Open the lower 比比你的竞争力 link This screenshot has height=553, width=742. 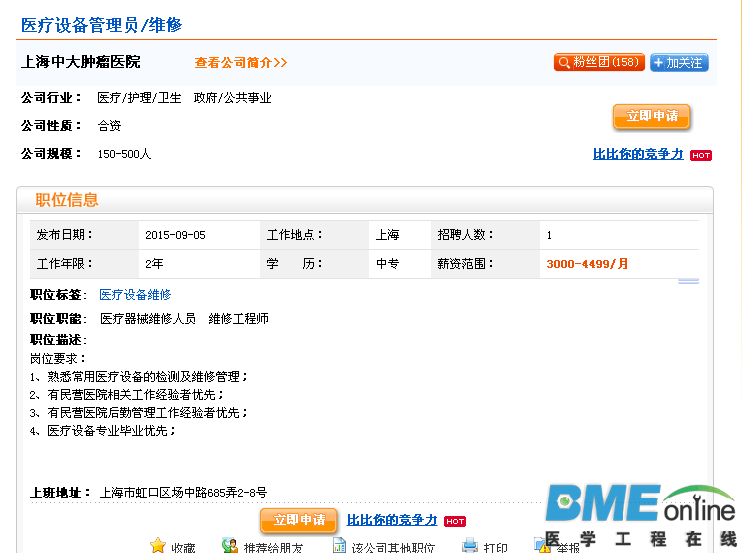pos(392,520)
